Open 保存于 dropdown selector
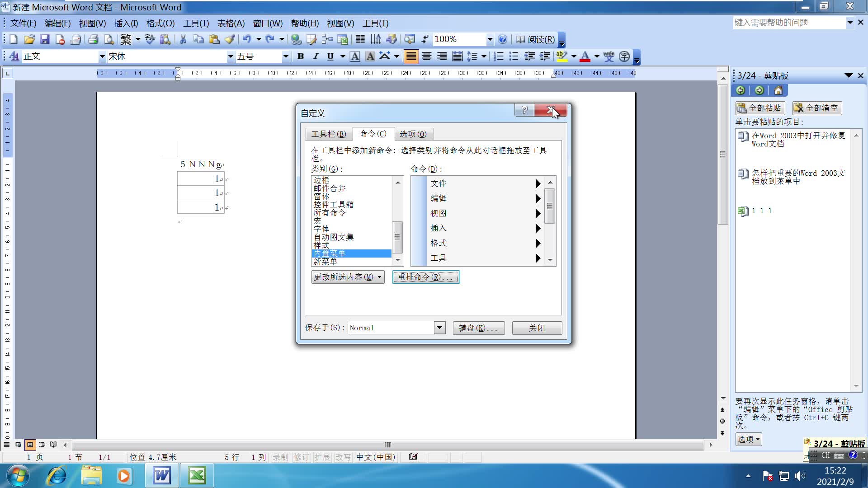868x488 pixels. (439, 327)
